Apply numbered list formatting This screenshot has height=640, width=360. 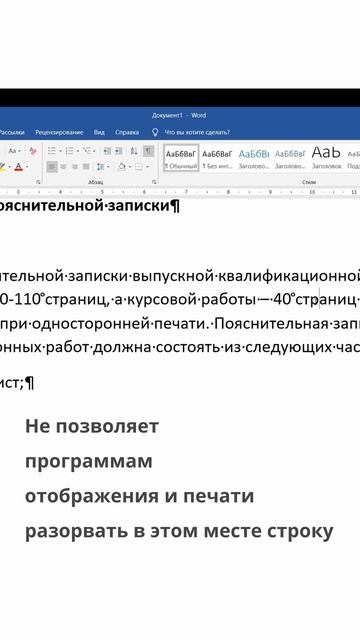[x=69, y=151]
